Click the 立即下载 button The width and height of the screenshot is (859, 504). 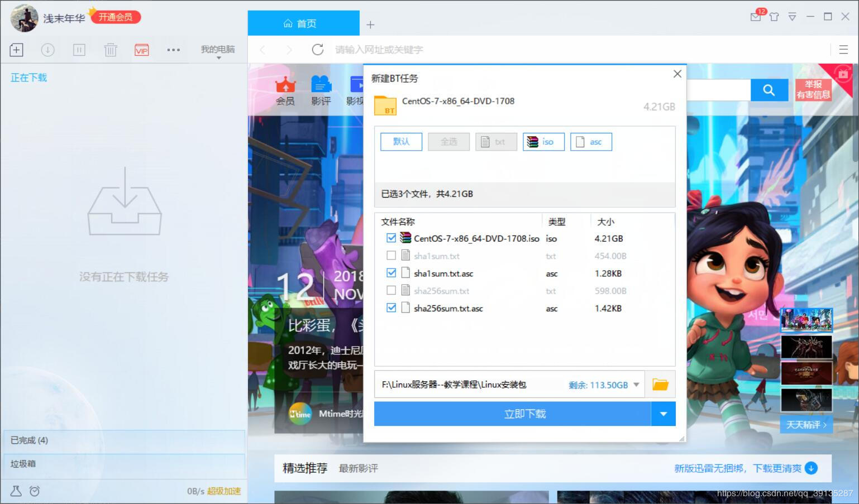pyautogui.click(x=513, y=414)
